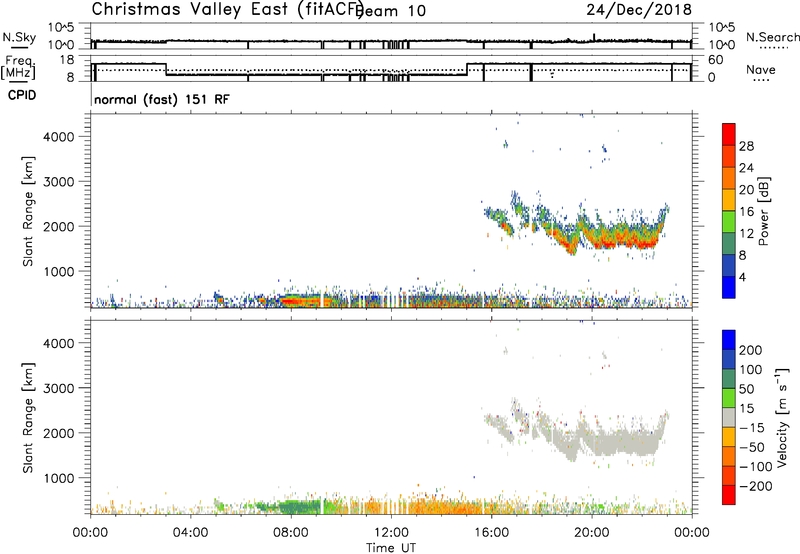
Task: Select the red bottom segment of Velocity colorbar
Action: 729,495
